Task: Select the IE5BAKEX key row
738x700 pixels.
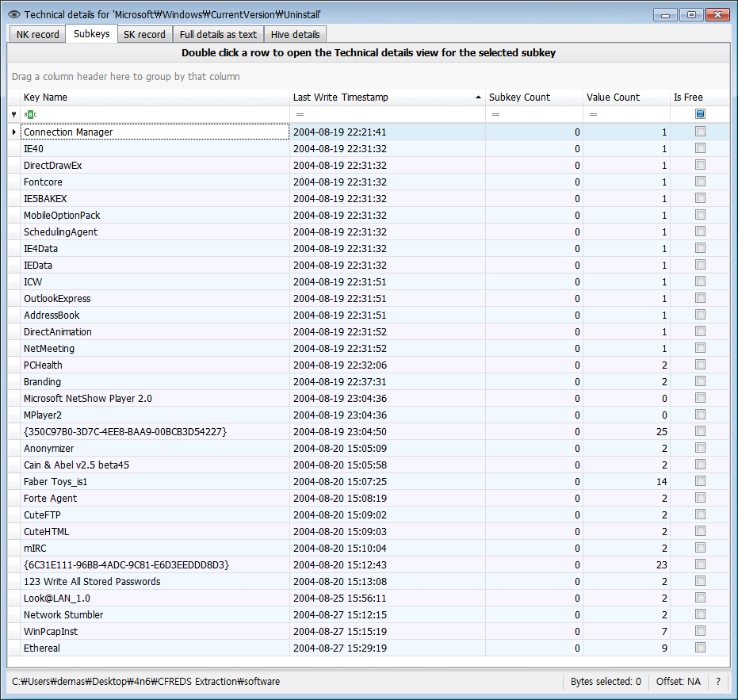Action: pyautogui.click(x=369, y=199)
